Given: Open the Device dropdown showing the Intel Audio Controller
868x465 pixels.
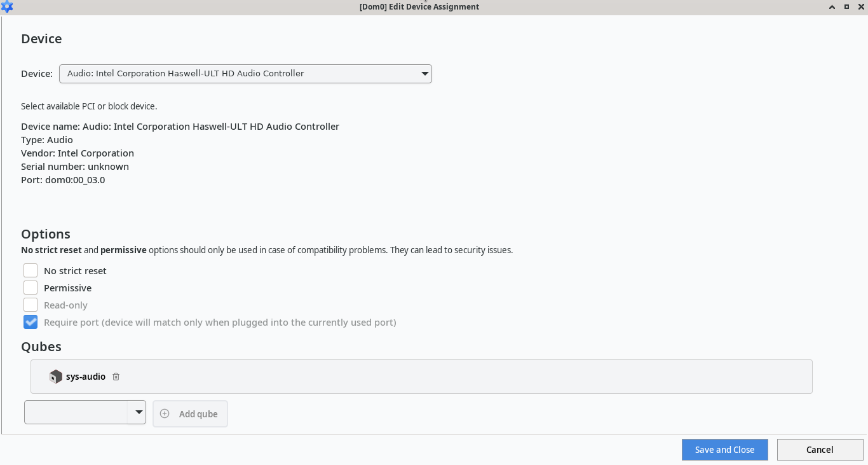Looking at the screenshot, I should 245,74.
